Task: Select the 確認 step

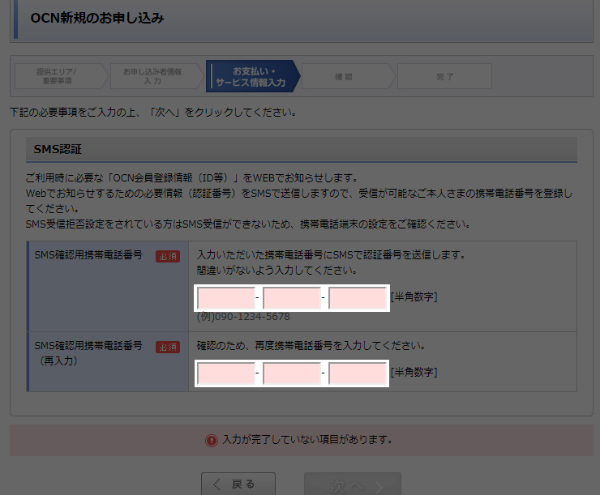Action: [x=348, y=76]
